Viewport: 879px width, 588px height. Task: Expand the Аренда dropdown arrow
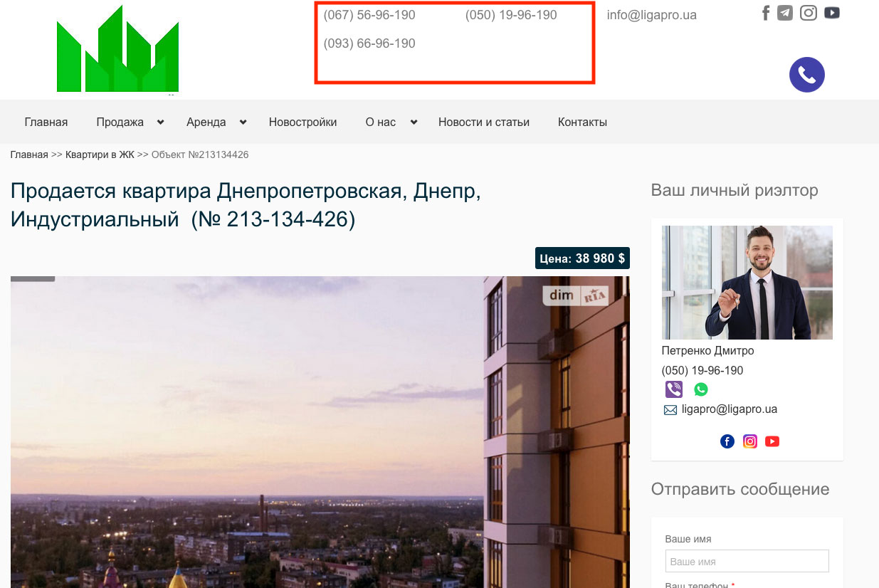coord(243,122)
